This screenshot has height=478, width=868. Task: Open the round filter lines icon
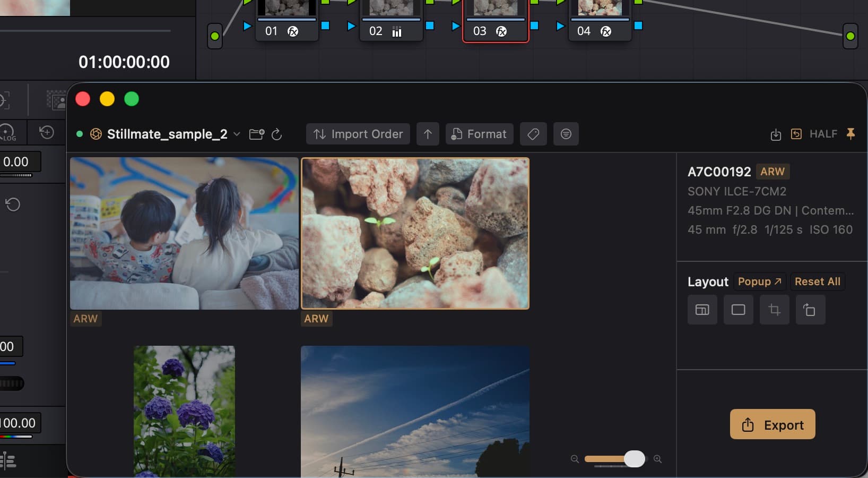566,134
